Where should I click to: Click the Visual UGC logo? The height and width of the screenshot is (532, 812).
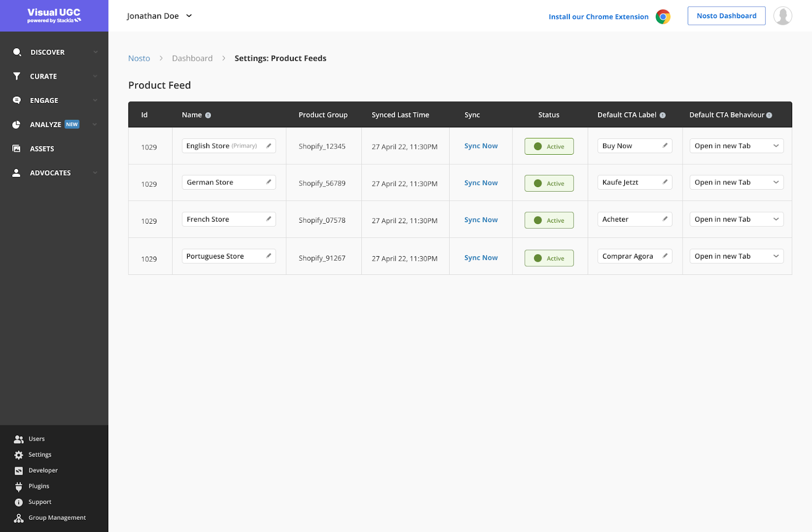[x=54, y=16]
